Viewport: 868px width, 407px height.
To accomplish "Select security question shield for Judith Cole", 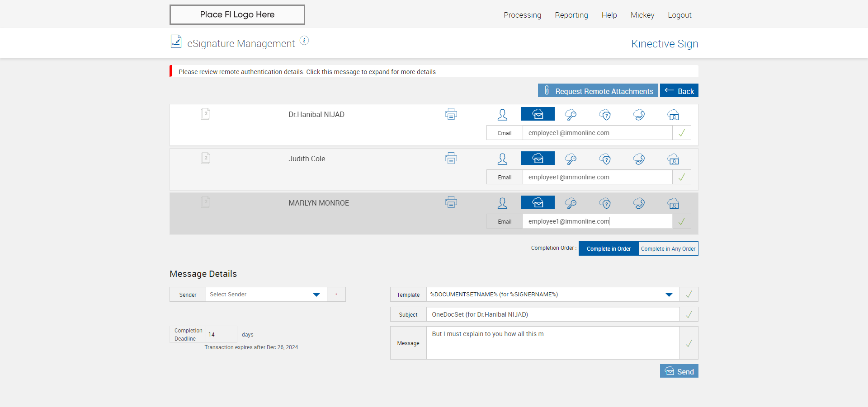I will 605,159.
